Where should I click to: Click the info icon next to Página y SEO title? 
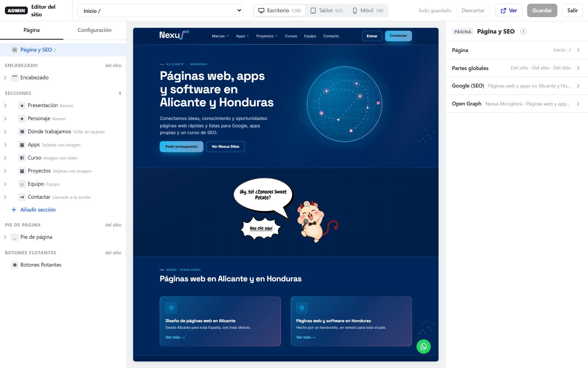click(x=523, y=31)
